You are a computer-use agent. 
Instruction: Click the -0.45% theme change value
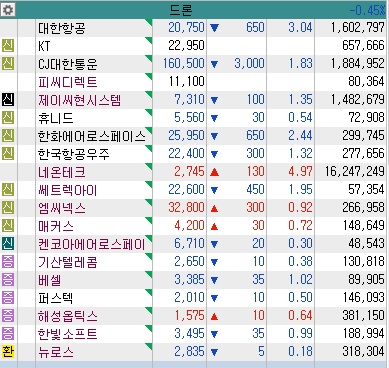click(367, 10)
